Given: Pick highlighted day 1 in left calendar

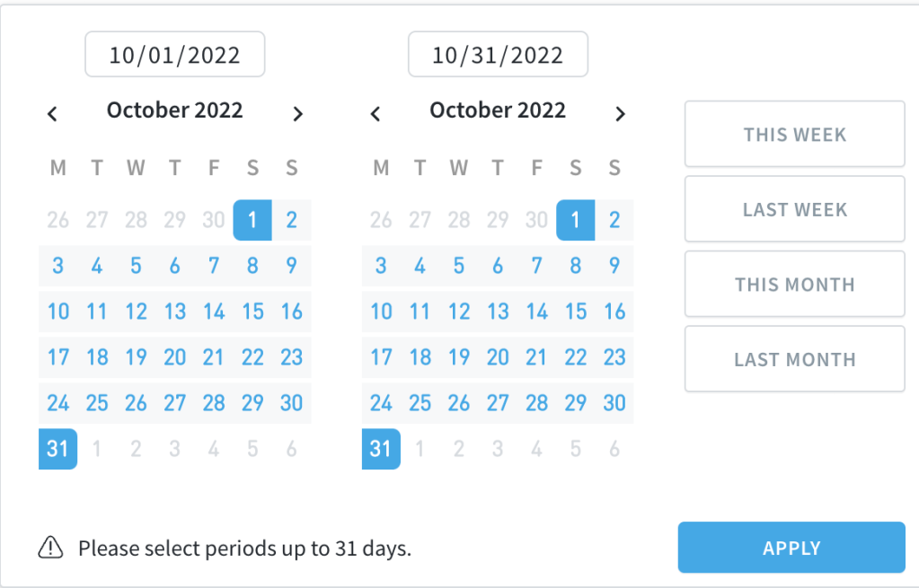Looking at the screenshot, I should click(252, 220).
